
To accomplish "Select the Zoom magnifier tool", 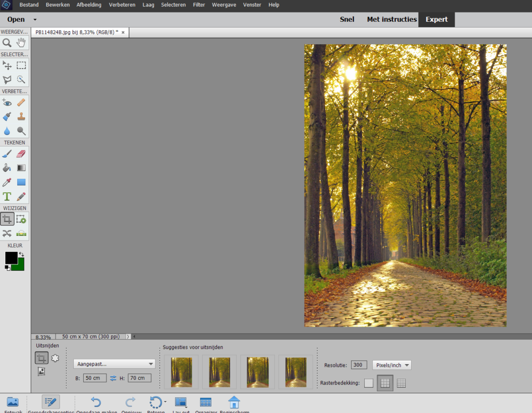I will click(x=7, y=43).
